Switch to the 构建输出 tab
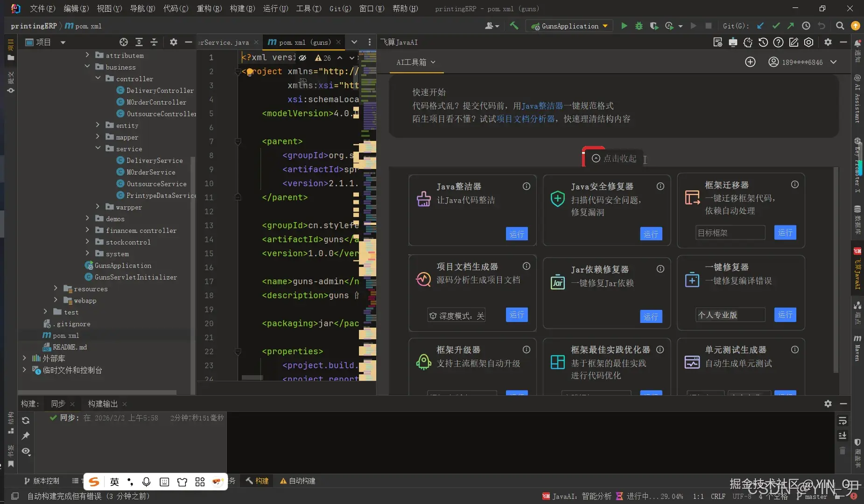Viewport: 864px width, 504px height. pyautogui.click(x=103, y=404)
